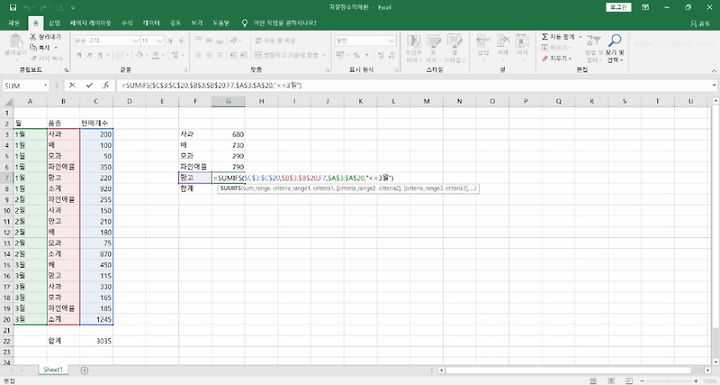Click Format cells icon
The image size is (720, 385).
(522, 41)
